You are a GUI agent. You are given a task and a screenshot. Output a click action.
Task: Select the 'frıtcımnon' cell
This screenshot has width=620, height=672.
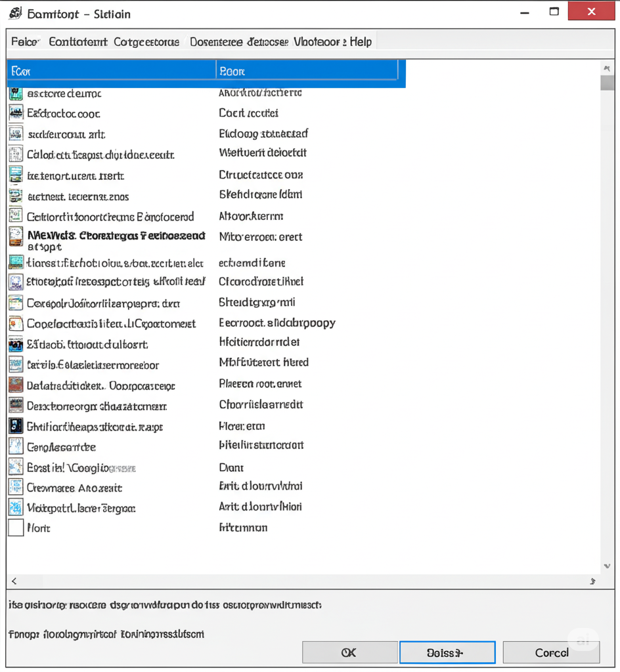[x=243, y=528]
